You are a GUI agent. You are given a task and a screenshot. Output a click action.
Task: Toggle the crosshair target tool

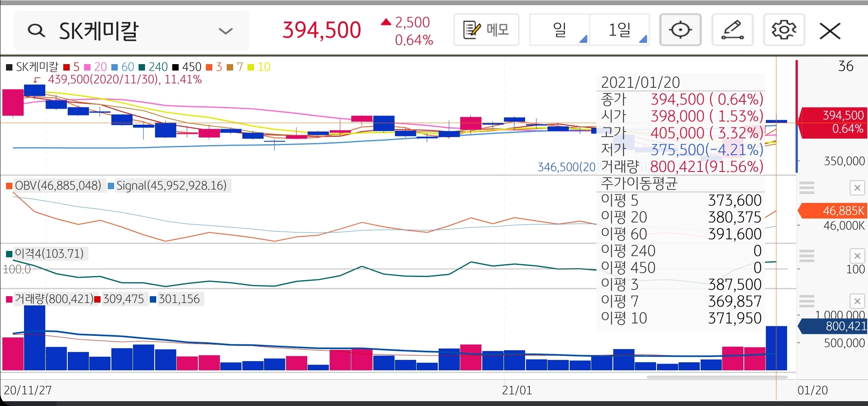[x=680, y=30]
